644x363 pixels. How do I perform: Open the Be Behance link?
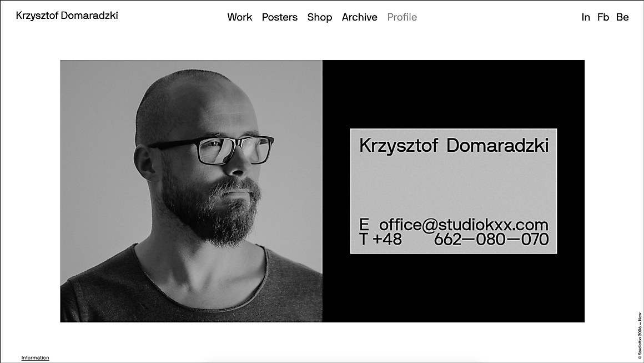coord(622,17)
